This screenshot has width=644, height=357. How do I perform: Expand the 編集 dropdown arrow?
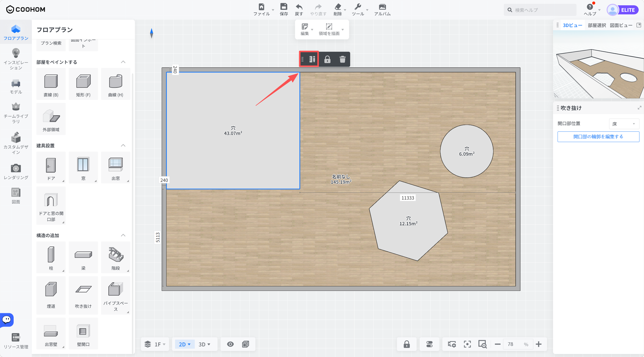pos(312,30)
